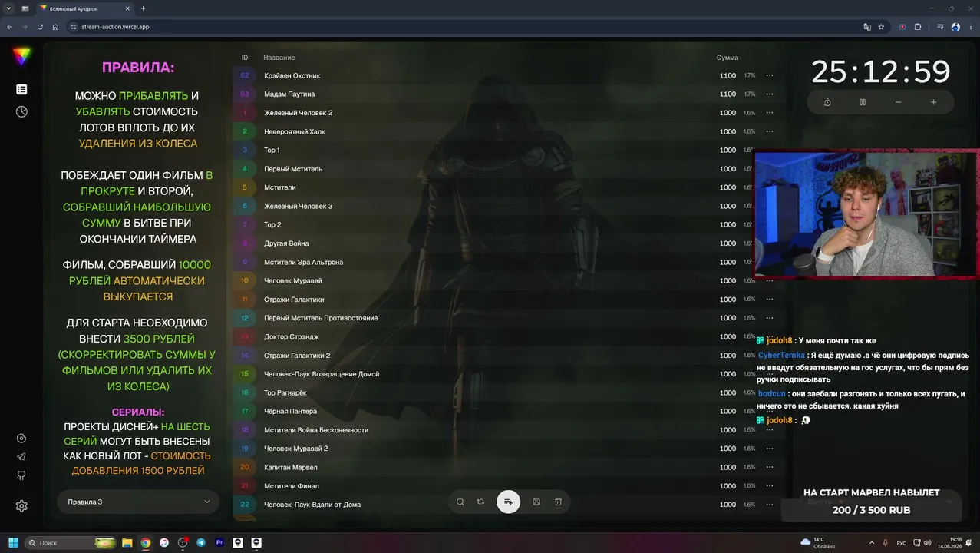
Task: Switch keyboard language РУС
Action: pos(902,542)
